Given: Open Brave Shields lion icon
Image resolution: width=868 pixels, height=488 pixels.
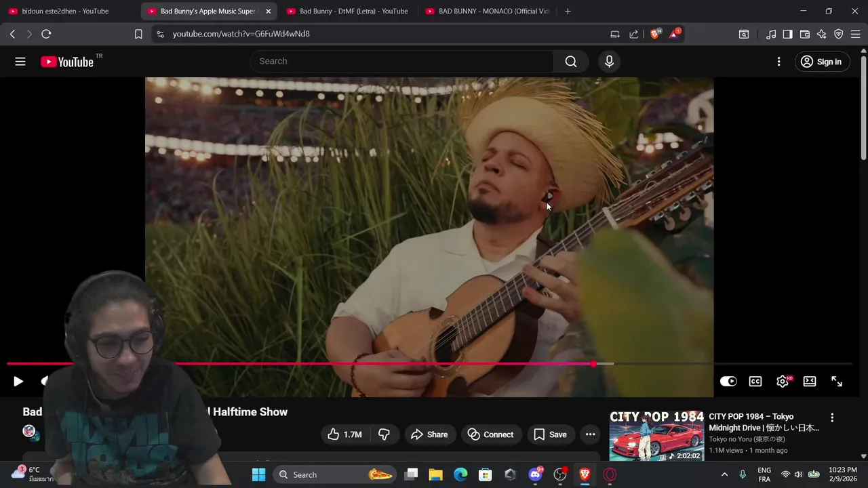Looking at the screenshot, I should click(654, 34).
